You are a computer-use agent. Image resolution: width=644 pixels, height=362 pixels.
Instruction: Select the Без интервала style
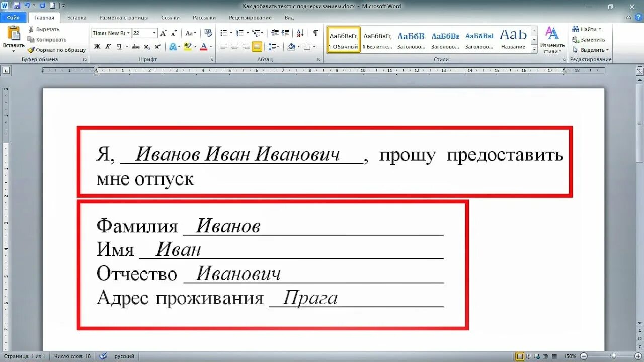(x=377, y=40)
